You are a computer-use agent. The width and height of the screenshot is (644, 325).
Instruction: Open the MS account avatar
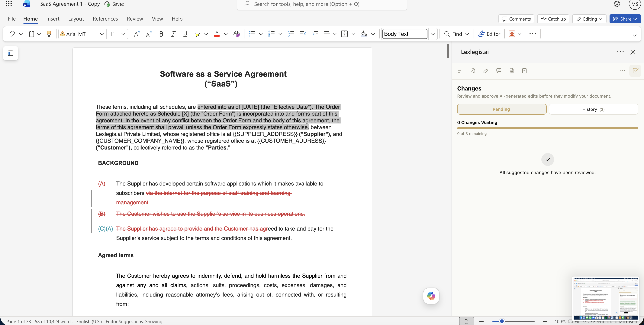coord(635,4)
